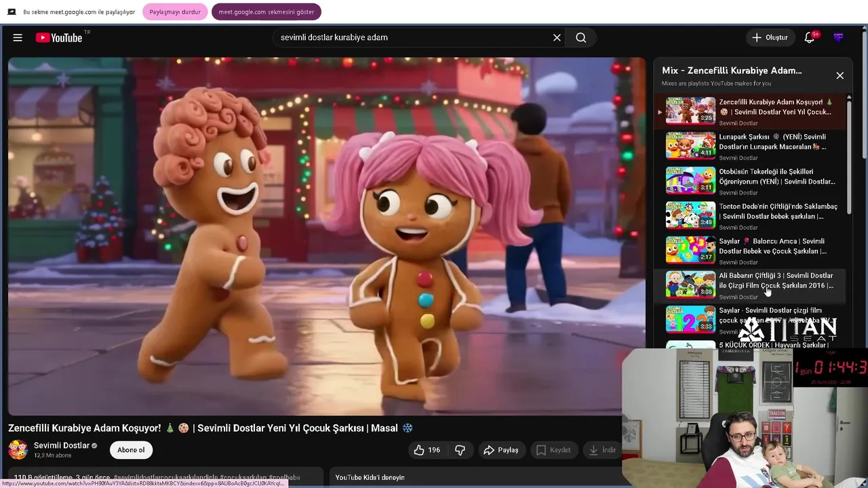The image size is (868, 488).
Task: Open the Sevimli Dostlar channel name link
Action: click(x=62, y=445)
